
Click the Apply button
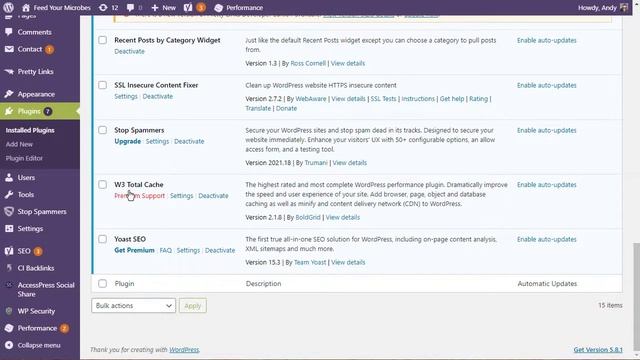point(193,305)
